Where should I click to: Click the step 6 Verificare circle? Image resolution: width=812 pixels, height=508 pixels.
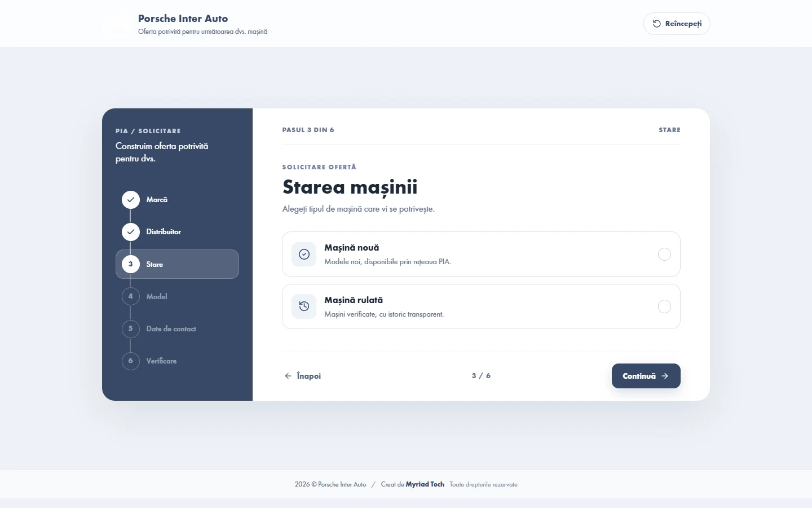tap(131, 361)
